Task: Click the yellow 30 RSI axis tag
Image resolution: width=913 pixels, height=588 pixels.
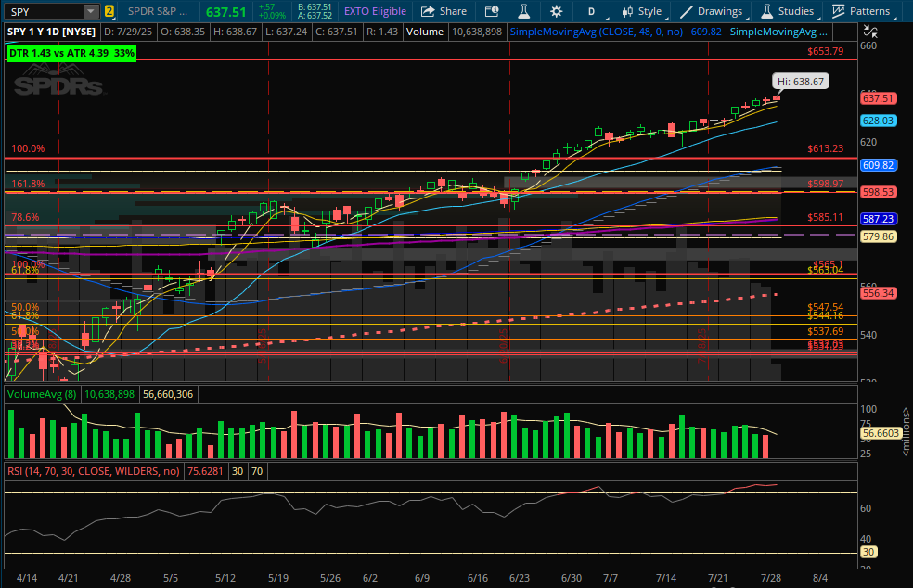Action: click(x=868, y=552)
